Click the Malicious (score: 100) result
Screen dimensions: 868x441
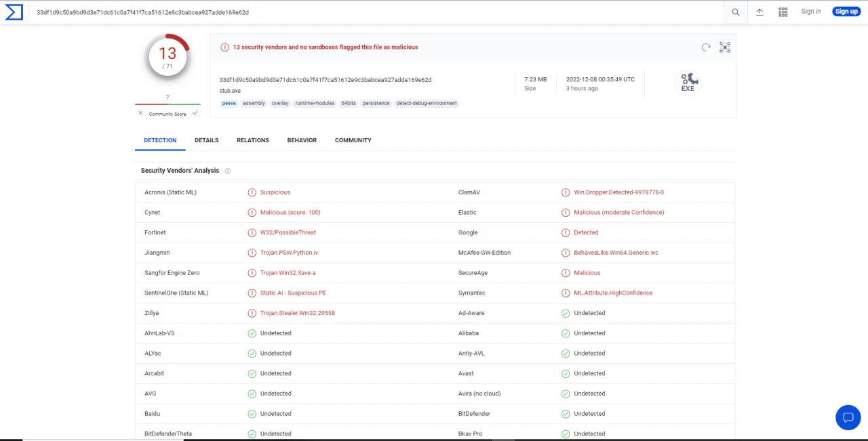(x=290, y=213)
